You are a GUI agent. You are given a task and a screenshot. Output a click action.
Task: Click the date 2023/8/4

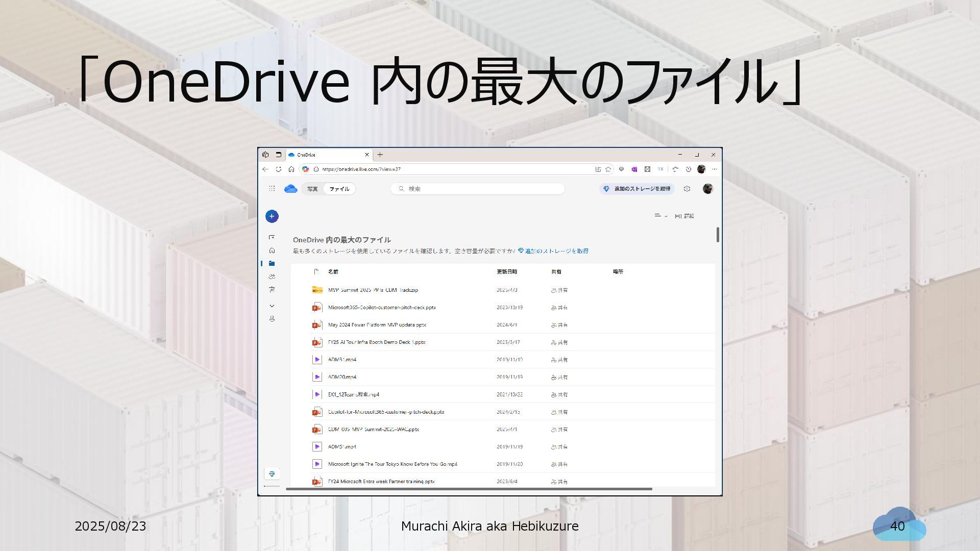[507, 482]
